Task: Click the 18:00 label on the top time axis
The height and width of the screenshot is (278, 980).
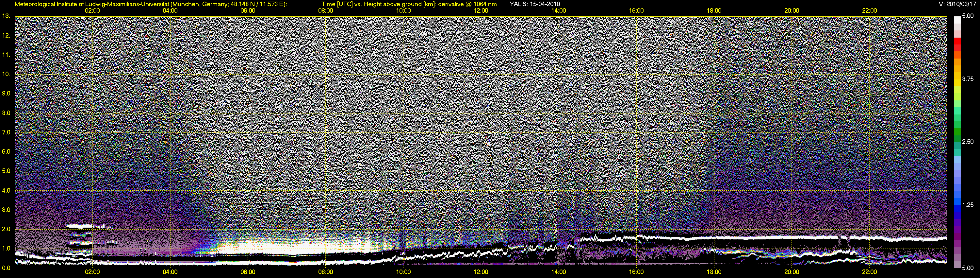Action: [714, 11]
